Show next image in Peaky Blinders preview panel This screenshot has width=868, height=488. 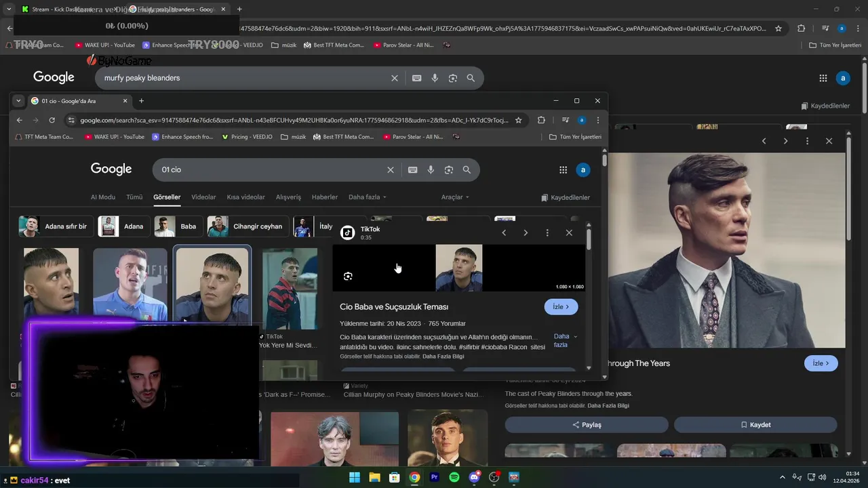click(x=785, y=141)
